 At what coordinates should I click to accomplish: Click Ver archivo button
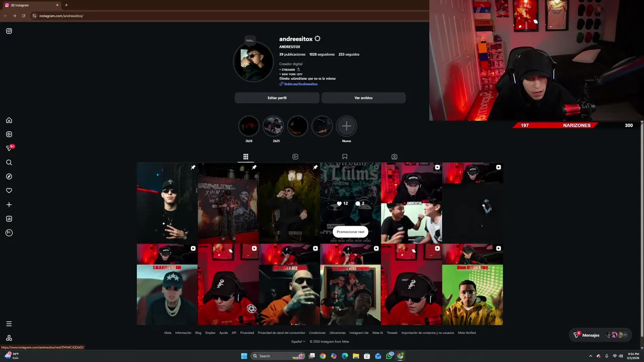pyautogui.click(x=363, y=98)
